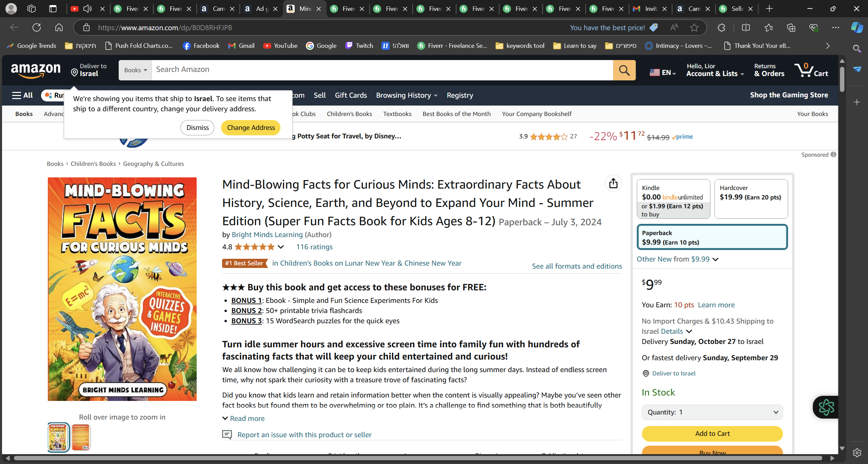Open a new browser tab
Screen dimensions: 868x464
tap(769, 9)
